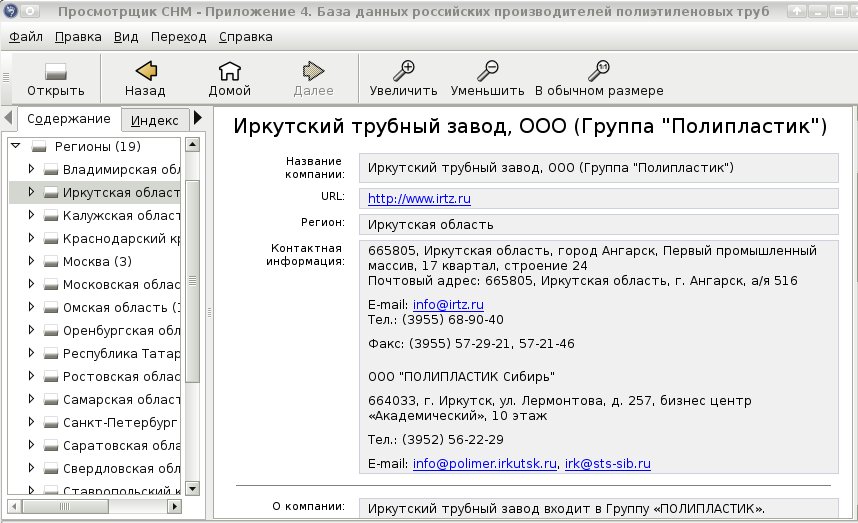This screenshot has width=858, height=523.
Task: Switch to the Индекс tab
Action: coord(154,120)
